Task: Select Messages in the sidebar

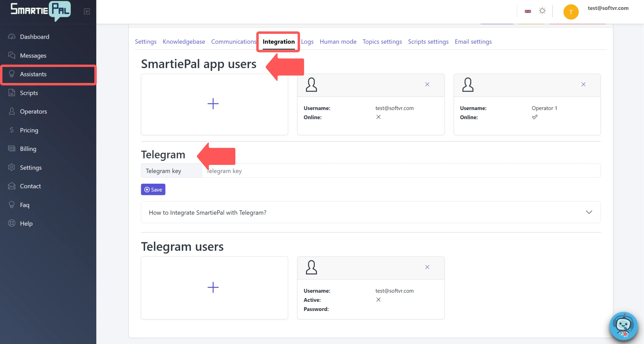Action: [x=33, y=55]
